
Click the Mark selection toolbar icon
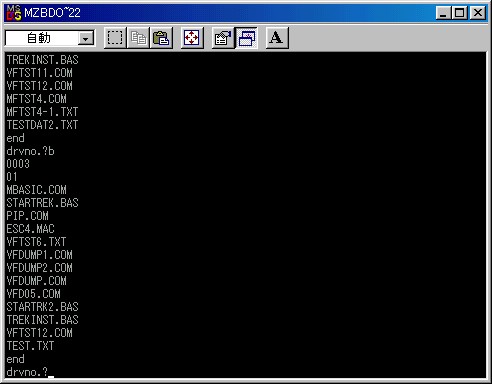coord(115,38)
